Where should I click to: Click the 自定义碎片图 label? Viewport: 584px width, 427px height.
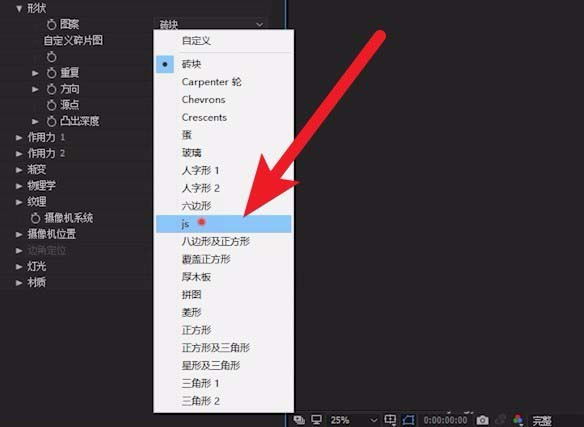click(73, 41)
